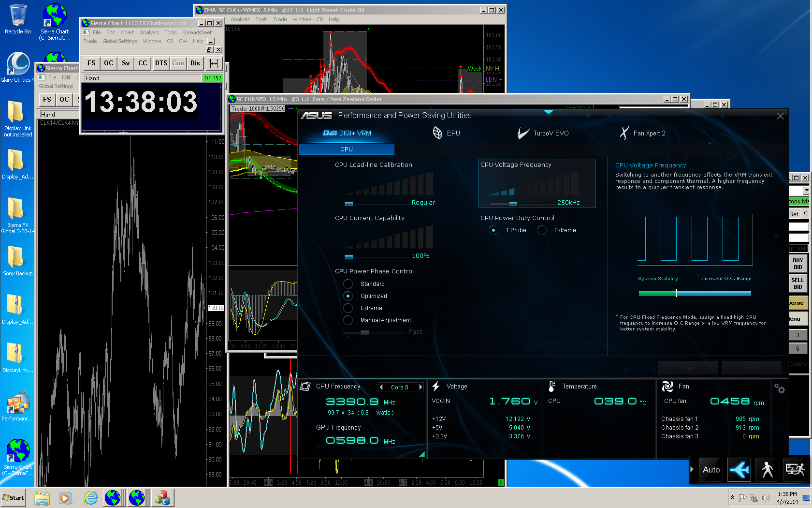Collapse the power mode bar using its arrow
Viewport: 812px width, 508px height.
[x=692, y=469]
